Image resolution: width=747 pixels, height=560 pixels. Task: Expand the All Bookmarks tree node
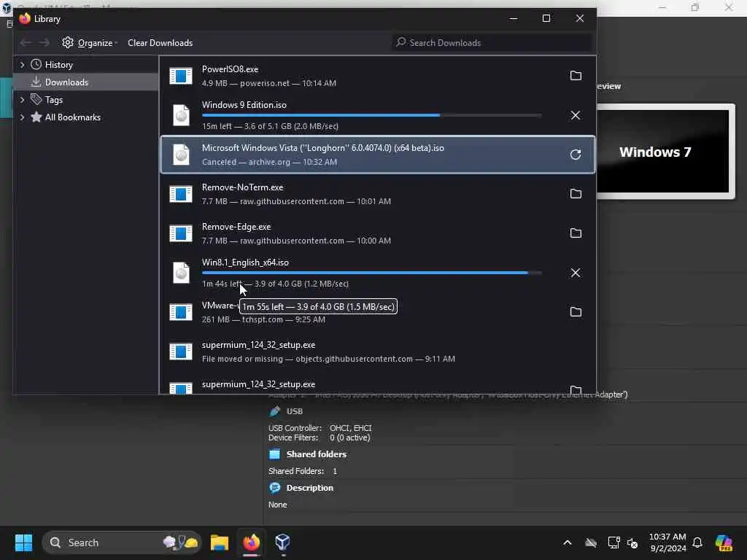click(22, 117)
